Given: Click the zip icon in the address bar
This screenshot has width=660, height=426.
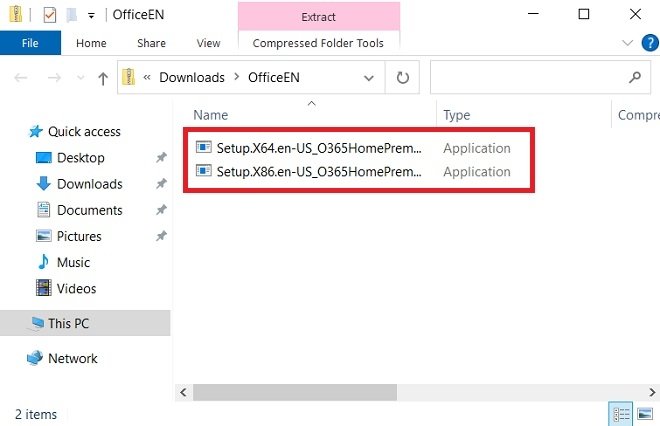Looking at the screenshot, I should pyautogui.click(x=128, y=77).
